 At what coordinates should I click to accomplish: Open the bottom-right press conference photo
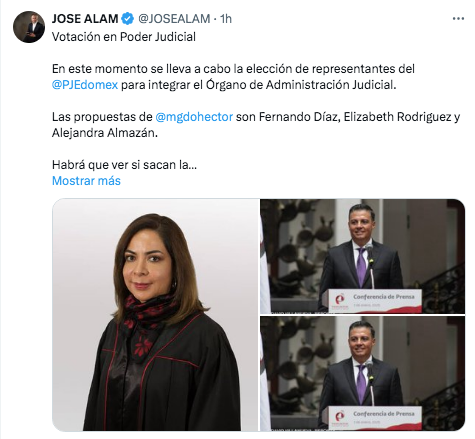(x=362, y=374)
